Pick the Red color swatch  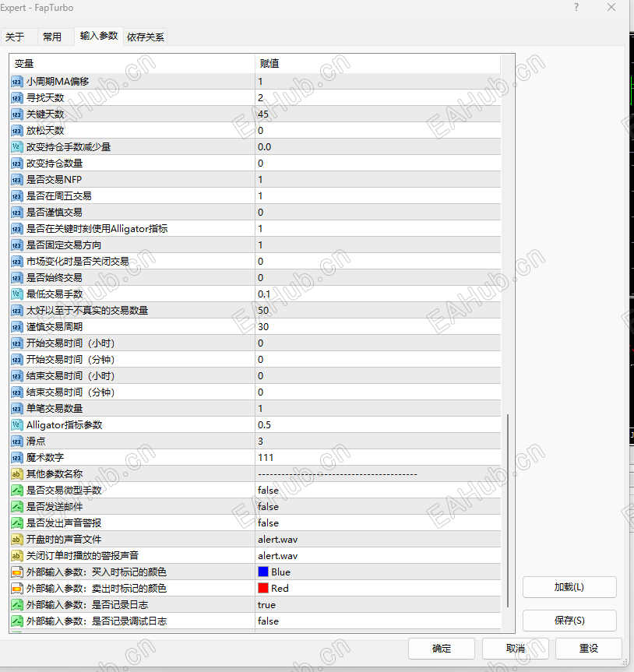(263, 588)
